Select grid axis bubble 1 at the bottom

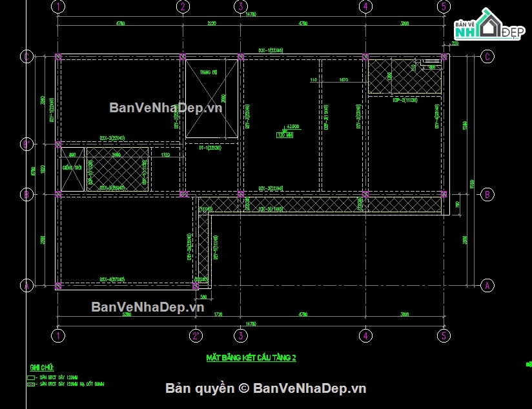click(58, 335)
